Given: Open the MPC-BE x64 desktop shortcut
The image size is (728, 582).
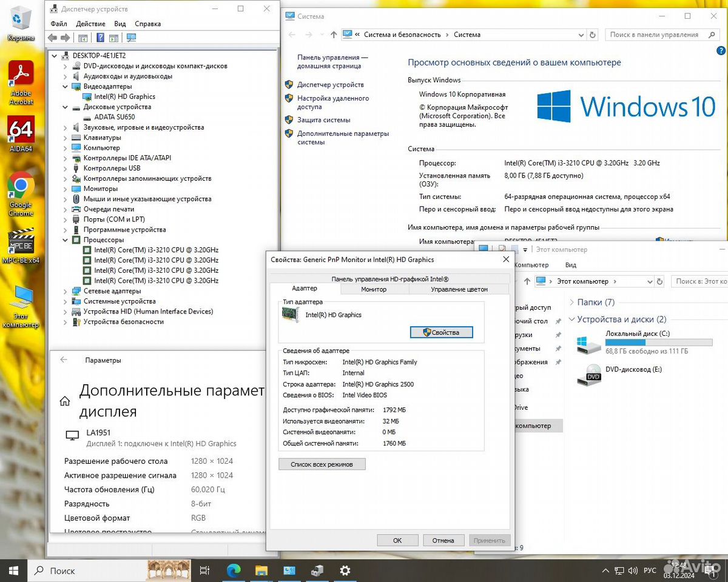Looking at the screenshot, I should [21, 246].
